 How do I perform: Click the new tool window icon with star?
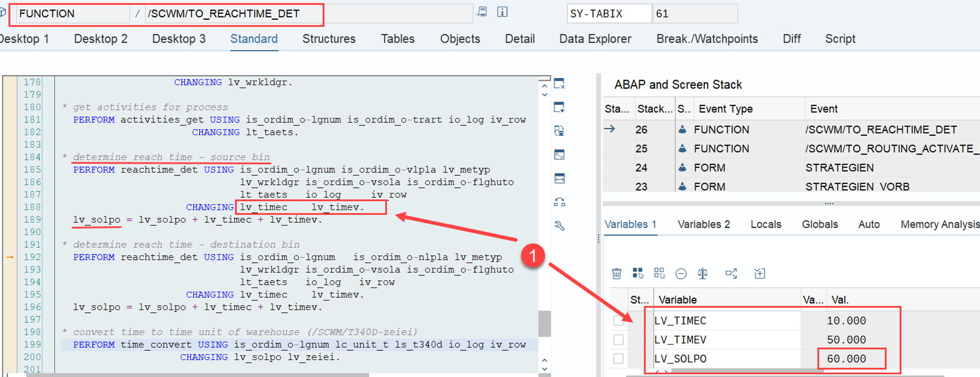pyautogui.click(x=560, y=107)
